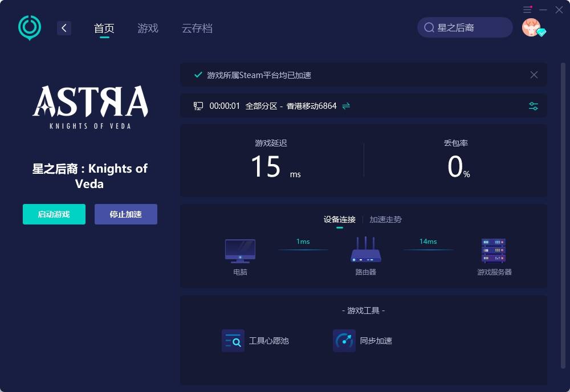Click the 0% packet loss value
The height and width of the screenshot is (392, 570).
pyautogui.click(x=458, y=167)
